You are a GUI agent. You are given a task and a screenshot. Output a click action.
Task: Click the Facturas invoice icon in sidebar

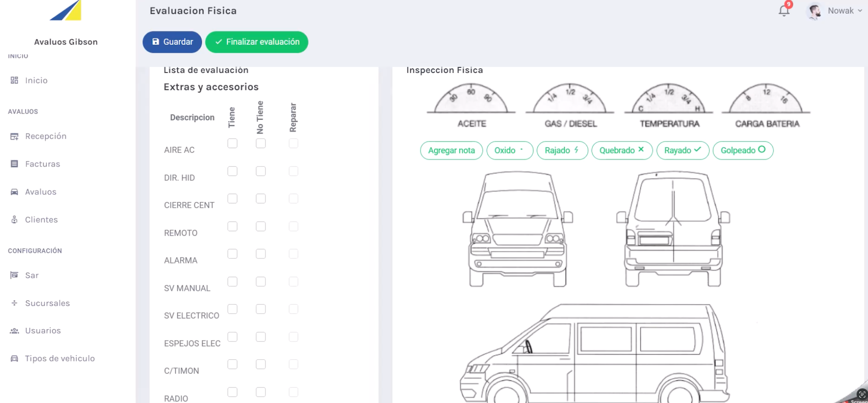pyautogui.click(x=15, y=164)
